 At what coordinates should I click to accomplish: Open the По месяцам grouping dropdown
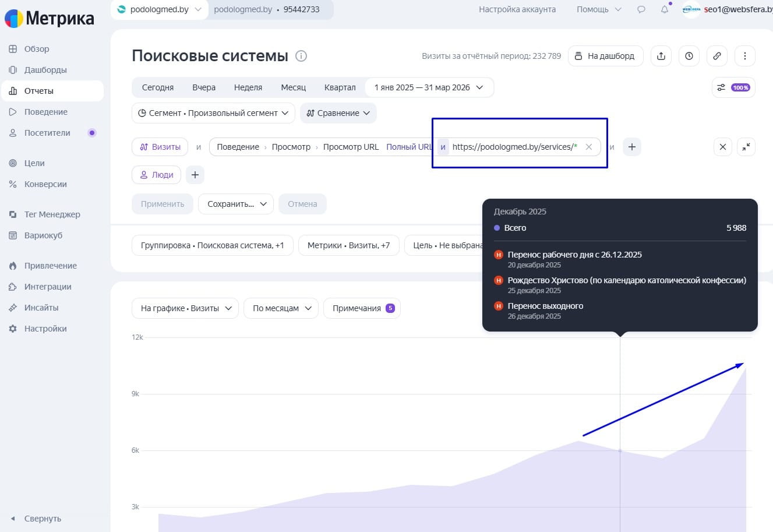[x=281, y=308]
